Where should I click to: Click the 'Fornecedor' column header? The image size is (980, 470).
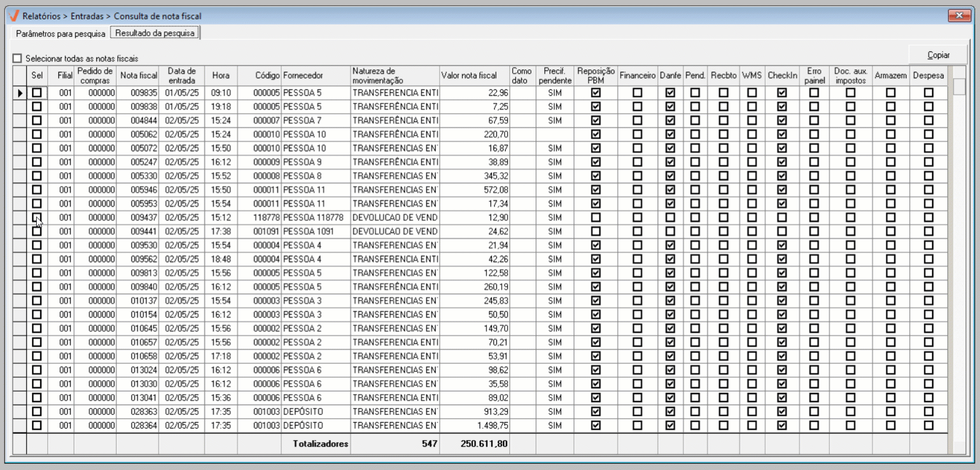coord(303,76)
